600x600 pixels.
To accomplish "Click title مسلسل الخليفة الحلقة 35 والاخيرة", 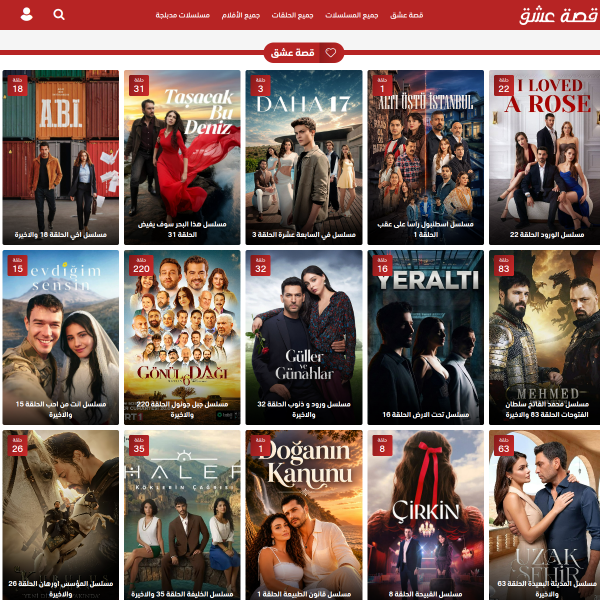I will [182, 594].
